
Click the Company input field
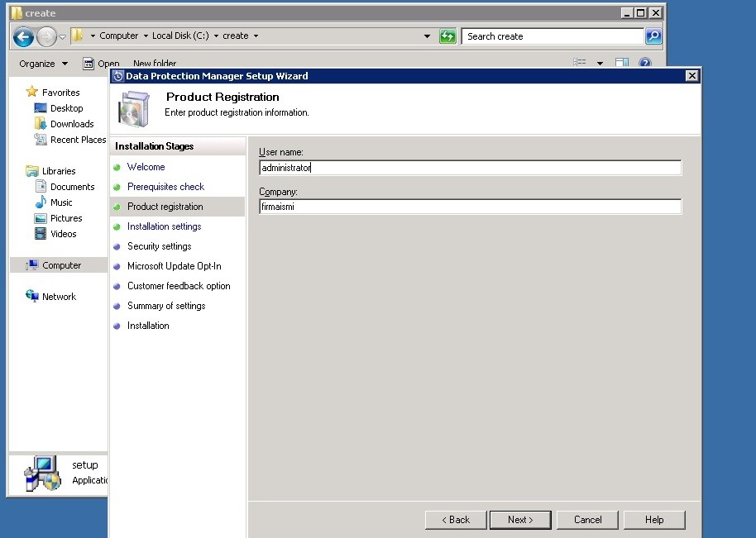(470, 207)
